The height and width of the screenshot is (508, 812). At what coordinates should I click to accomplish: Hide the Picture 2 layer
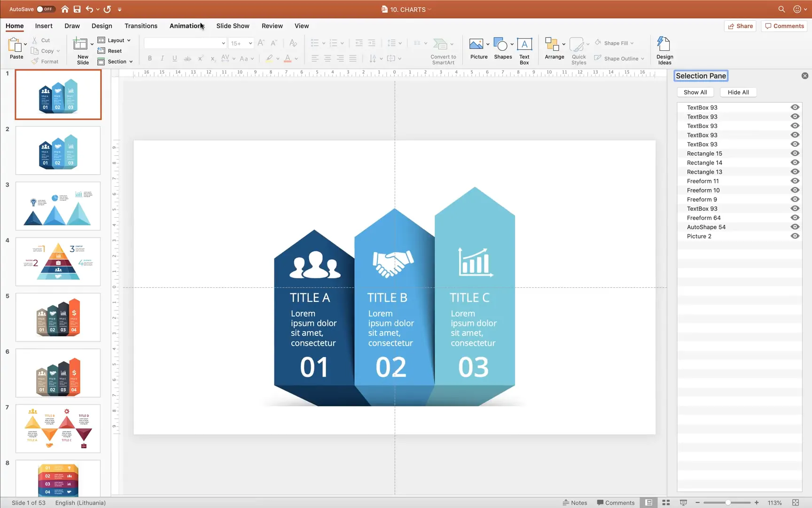coord(795,236)
